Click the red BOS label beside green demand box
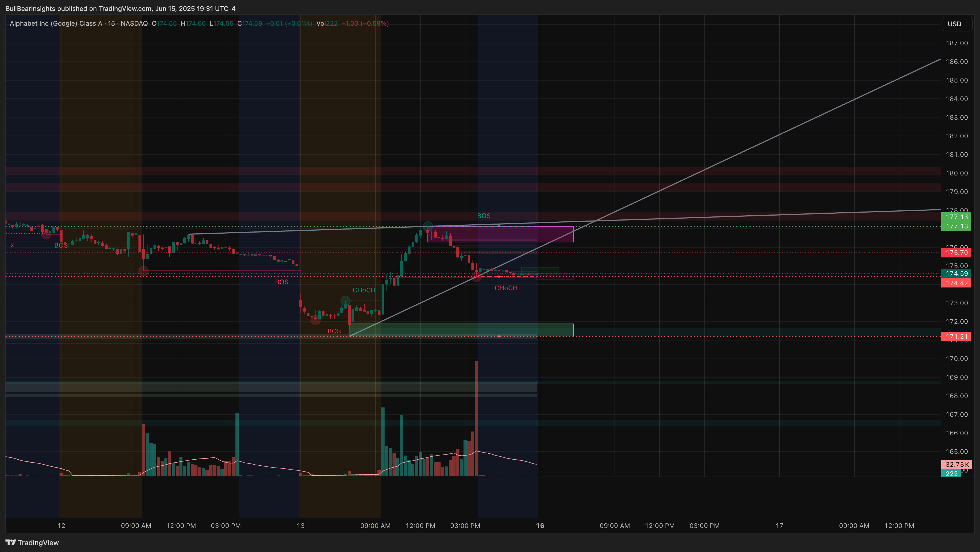 (334, 331)
